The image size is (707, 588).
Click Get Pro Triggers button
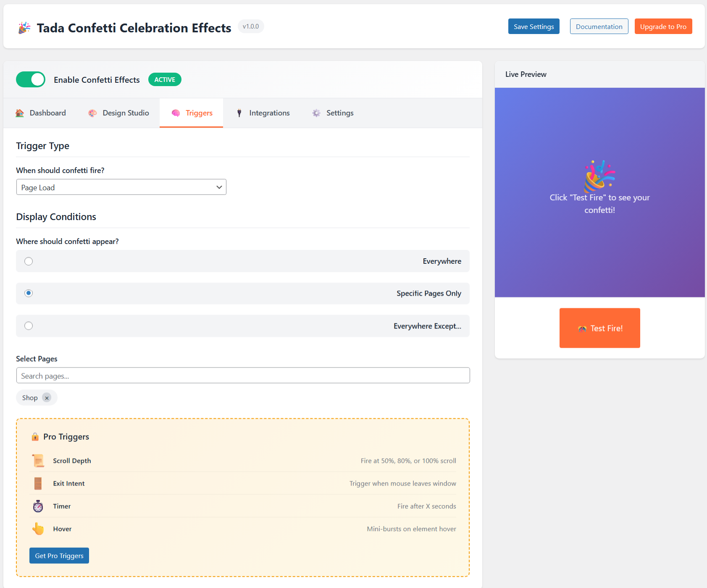59,556
